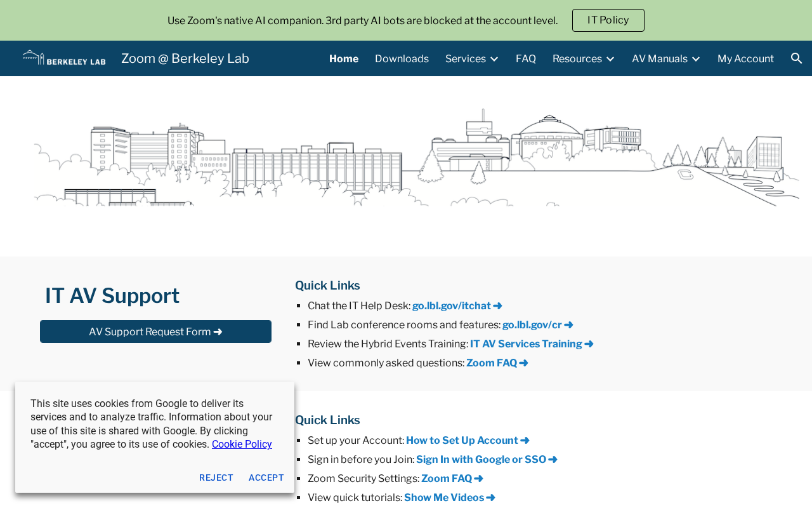Screen dimensions: 812x508
Task: Accept the cookie notice
Action: pyautogui.click(x=266, y=478)
